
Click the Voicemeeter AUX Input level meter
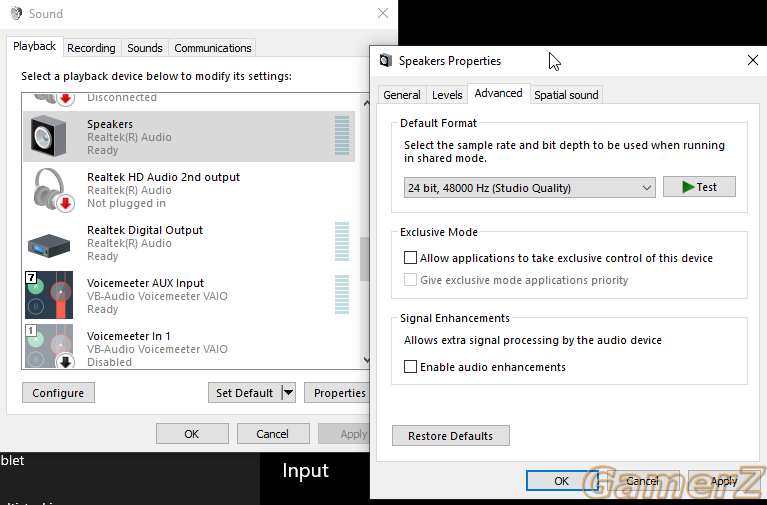point(342,295)
